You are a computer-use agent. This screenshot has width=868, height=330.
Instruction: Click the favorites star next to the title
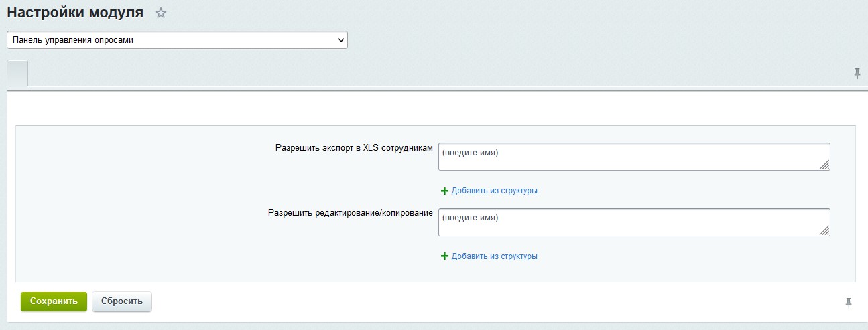pos(160,13)
